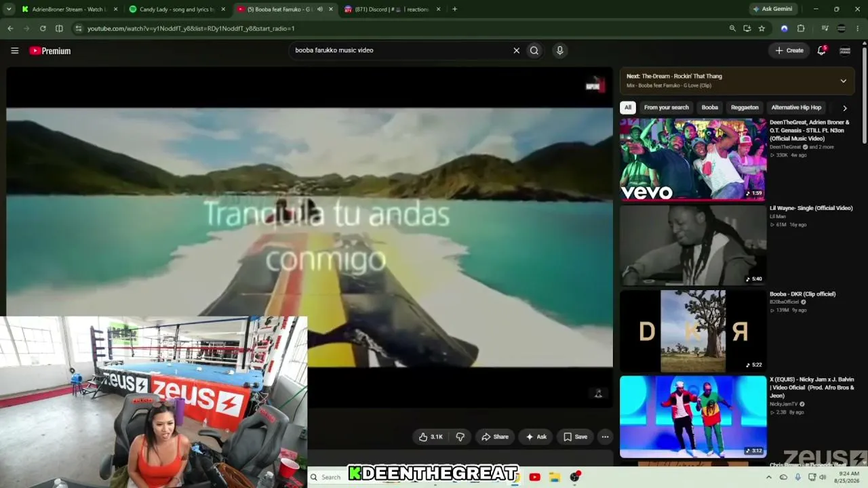Click the YouTube URL address bar
Screen dimensions: 868x488
(407, 28)
